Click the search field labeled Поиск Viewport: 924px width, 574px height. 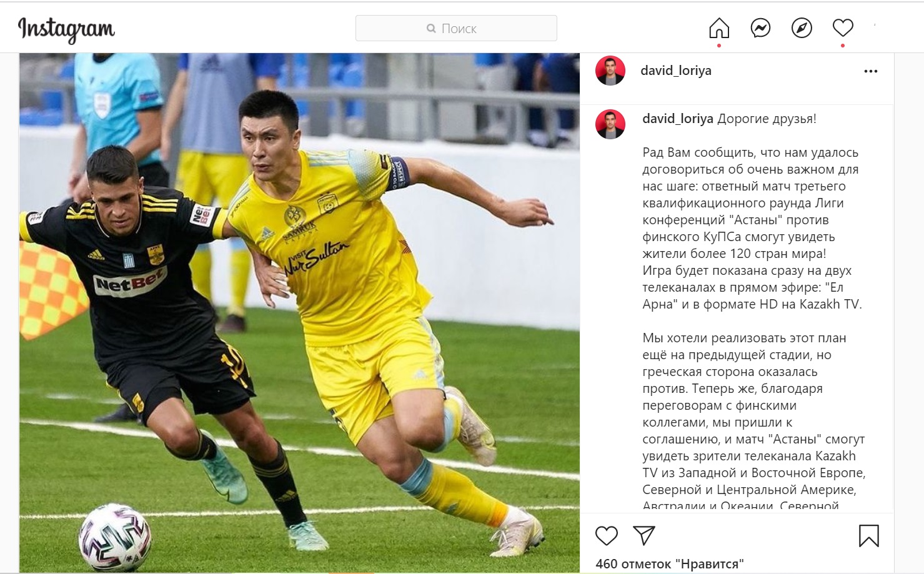click(x=456, y=28)
